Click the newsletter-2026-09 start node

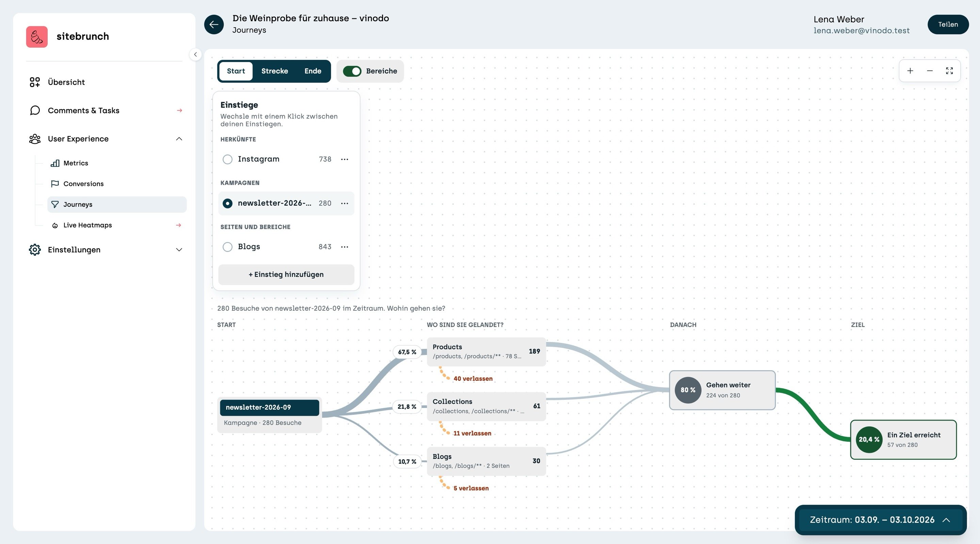[269, 415]
